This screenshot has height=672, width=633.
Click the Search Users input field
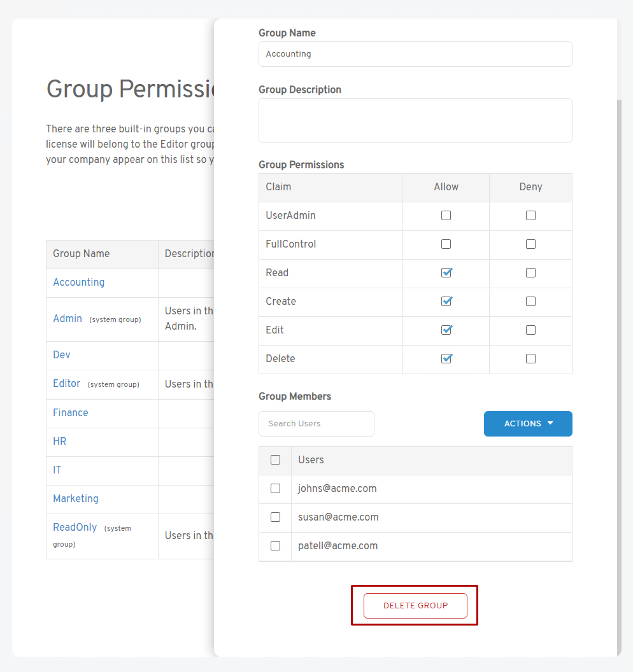tap(316, 424)
